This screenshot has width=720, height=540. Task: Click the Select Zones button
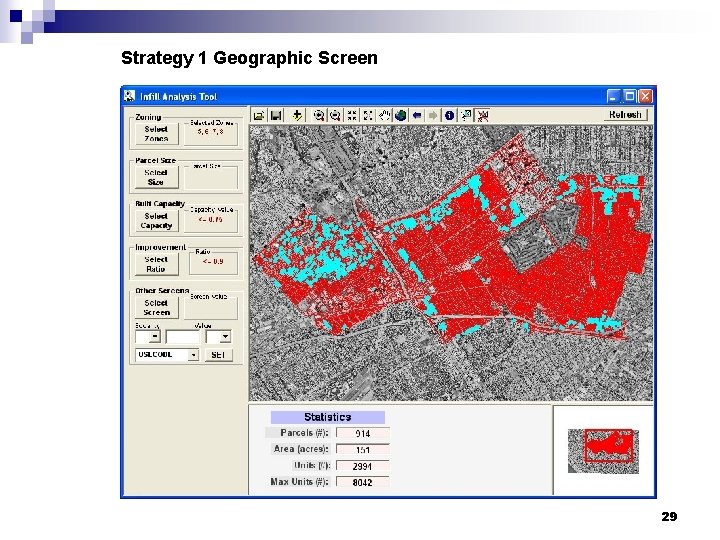click(x=156, y=134)
